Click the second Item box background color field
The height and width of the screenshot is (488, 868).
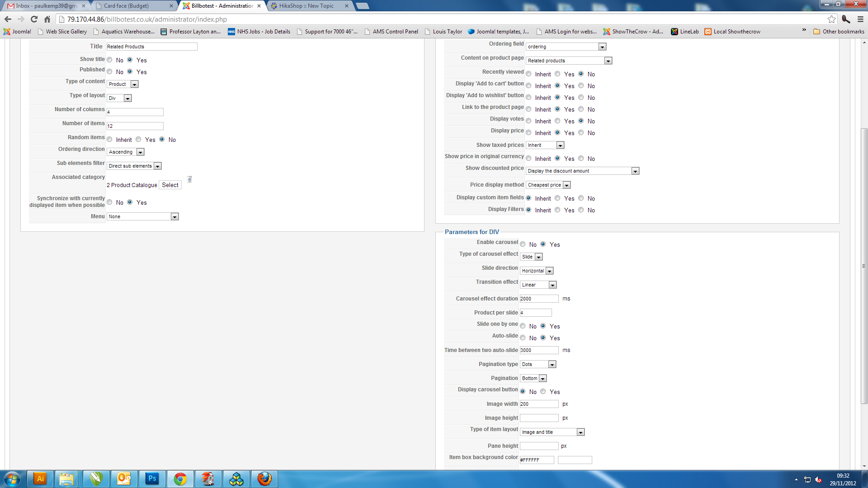(575, 460)
